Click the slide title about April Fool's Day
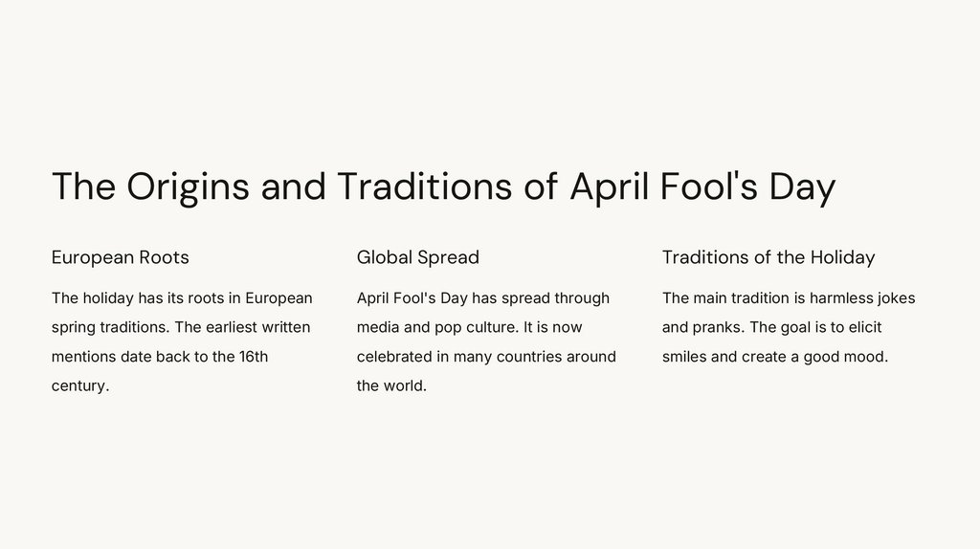 point(443,187)
